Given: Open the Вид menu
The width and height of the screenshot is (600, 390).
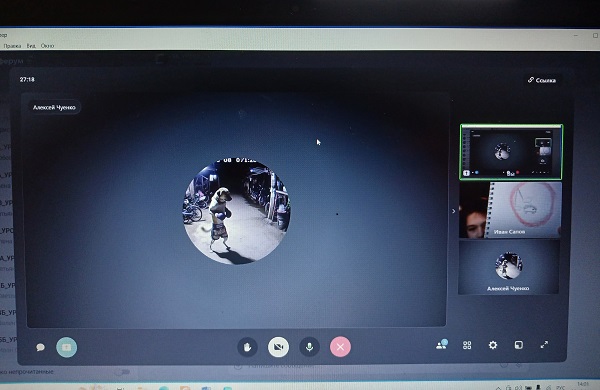Looking at the screenshot, I should (31, 46).
